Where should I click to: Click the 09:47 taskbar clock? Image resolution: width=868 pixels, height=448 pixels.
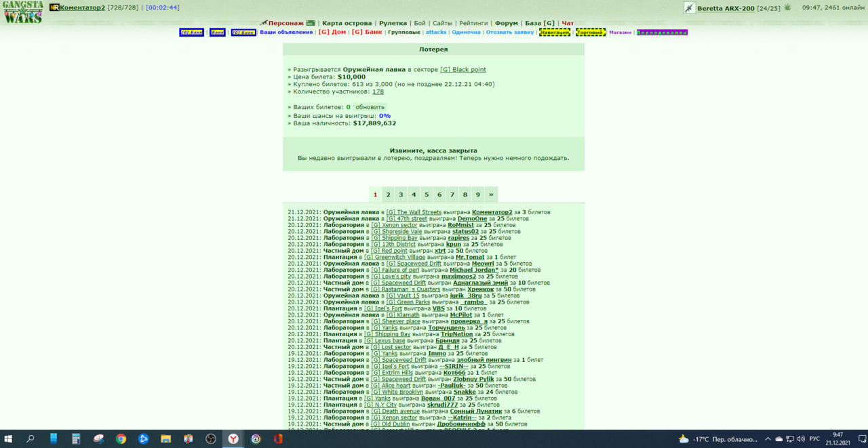pos(838,439)
